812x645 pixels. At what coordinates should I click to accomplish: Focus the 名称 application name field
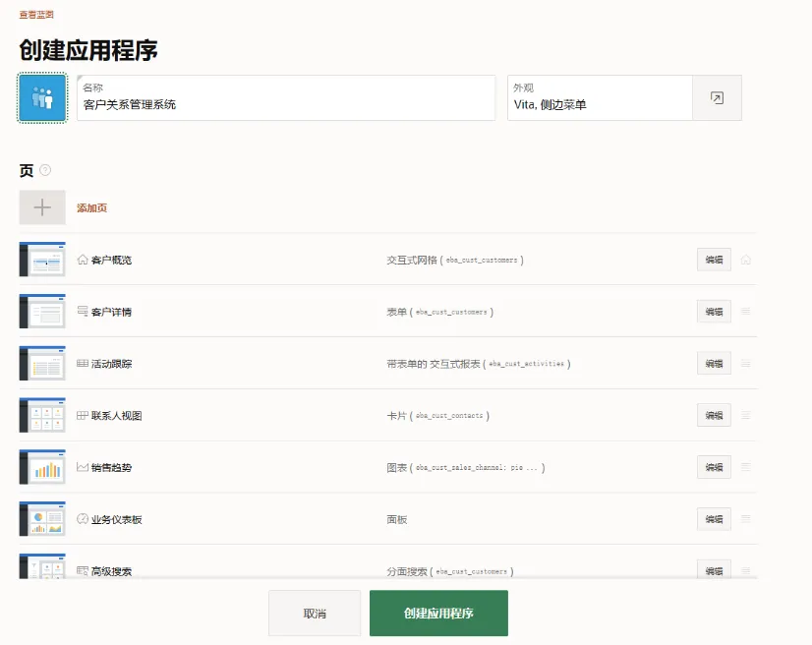pyautogui.click(x=286, y=98)
